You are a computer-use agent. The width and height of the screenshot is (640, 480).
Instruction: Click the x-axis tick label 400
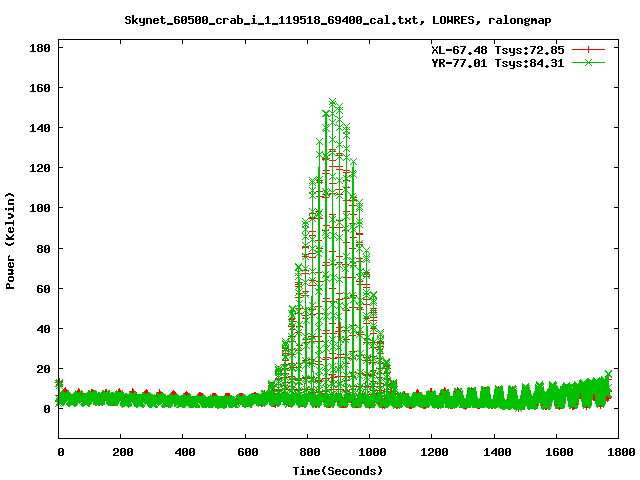[185, 452]
